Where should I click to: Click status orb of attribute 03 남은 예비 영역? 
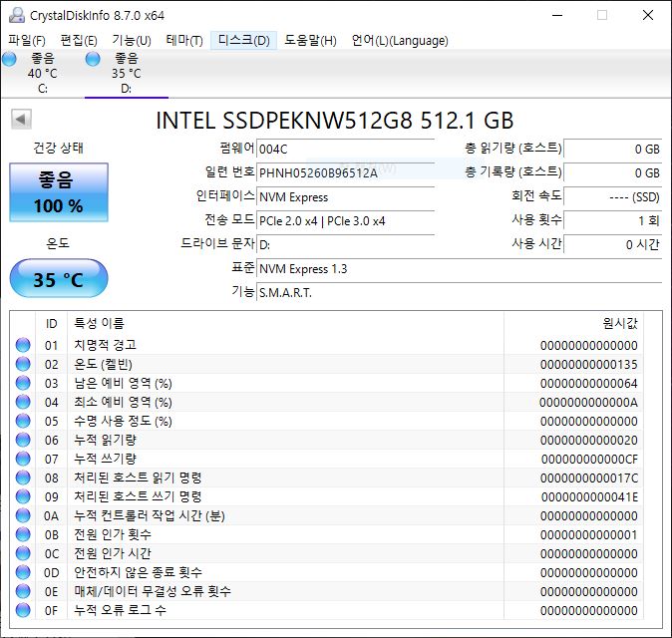(x=23, y=383)
